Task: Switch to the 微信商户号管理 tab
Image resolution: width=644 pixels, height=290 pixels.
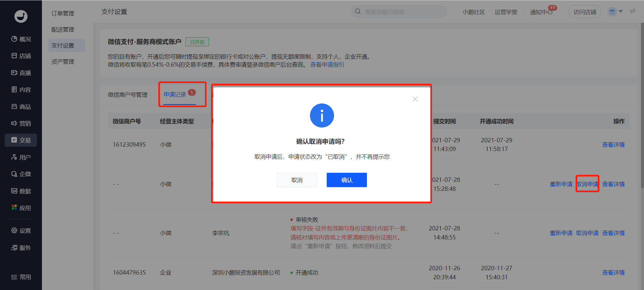Action: click(127, 95)
